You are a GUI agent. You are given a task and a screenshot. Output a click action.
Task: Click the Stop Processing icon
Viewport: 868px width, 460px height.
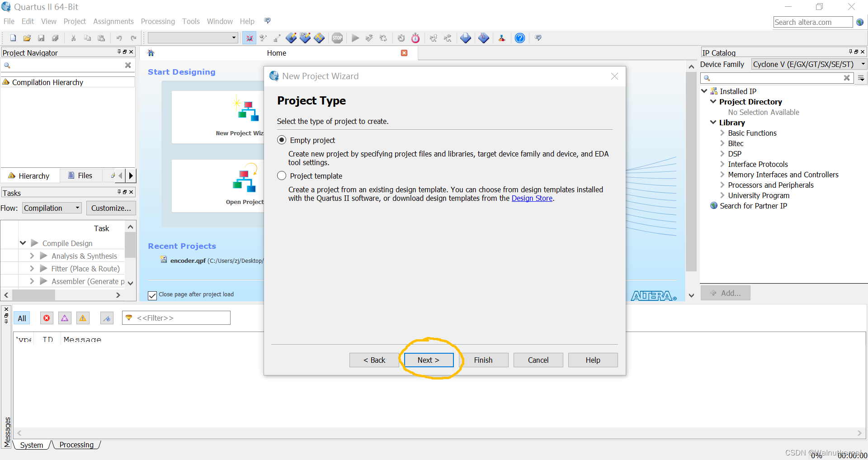click(337, 38)
